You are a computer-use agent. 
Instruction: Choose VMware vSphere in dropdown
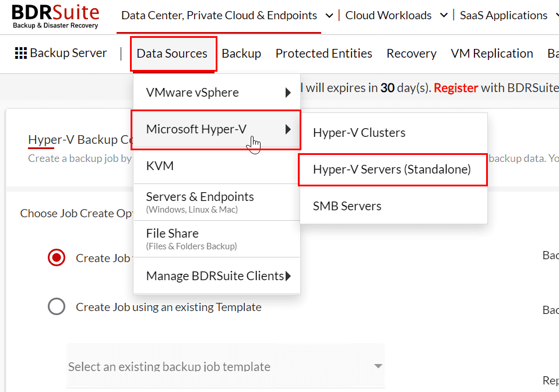click(x=217, y=92)
